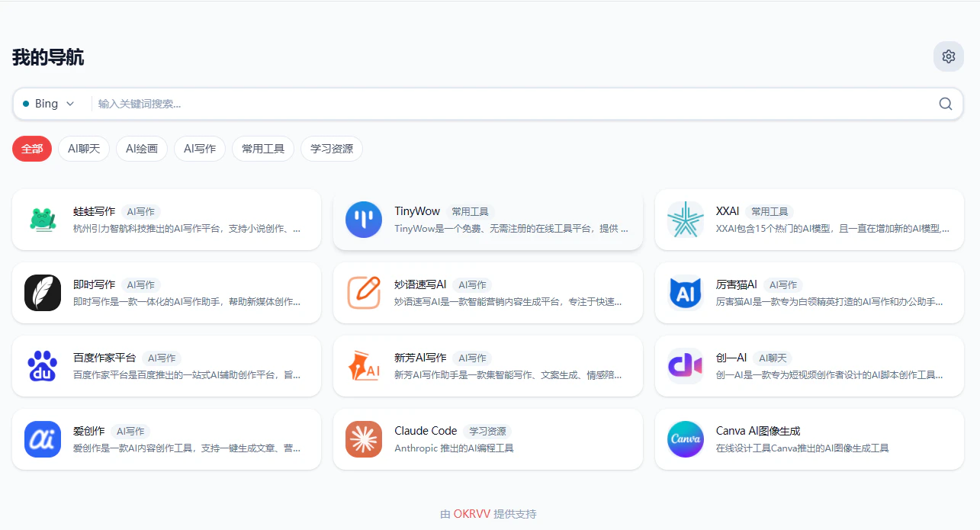
Task: Open the 即时写作 card title
Action: click(x=95, y=284)
